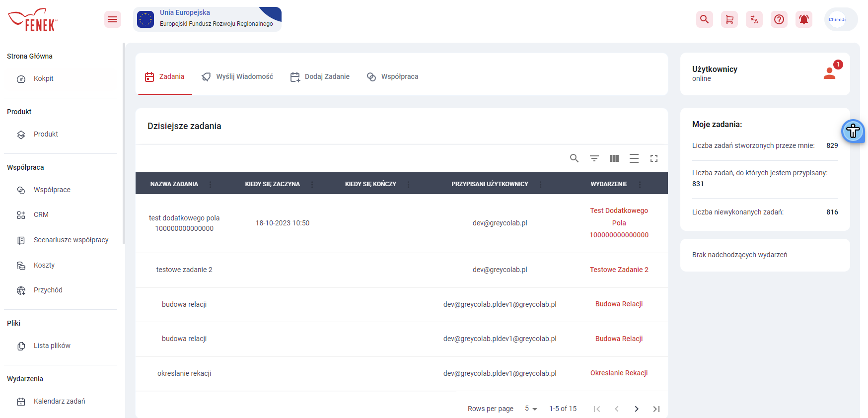Open the table filter icon

[x=594, y=158]
